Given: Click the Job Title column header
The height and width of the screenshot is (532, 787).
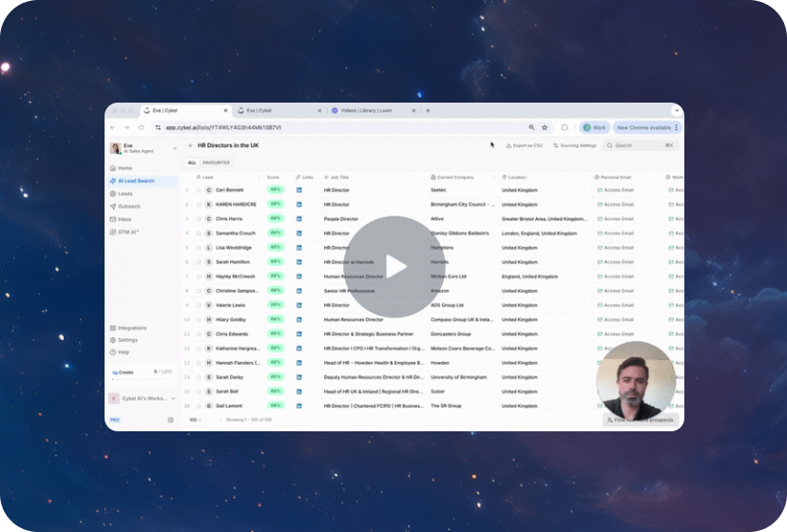Looking at the screenshot, I should tap(336, 177).
